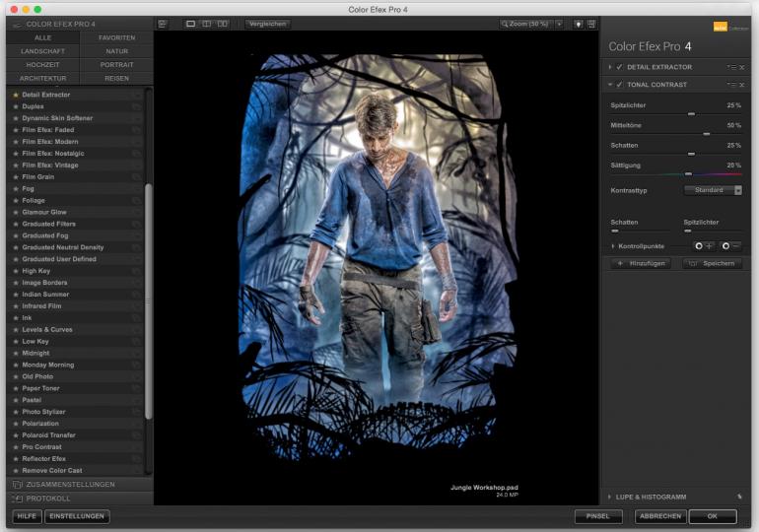Click the star next to High Key
This screenshot has width=759, height=532.
coord(16,271)
